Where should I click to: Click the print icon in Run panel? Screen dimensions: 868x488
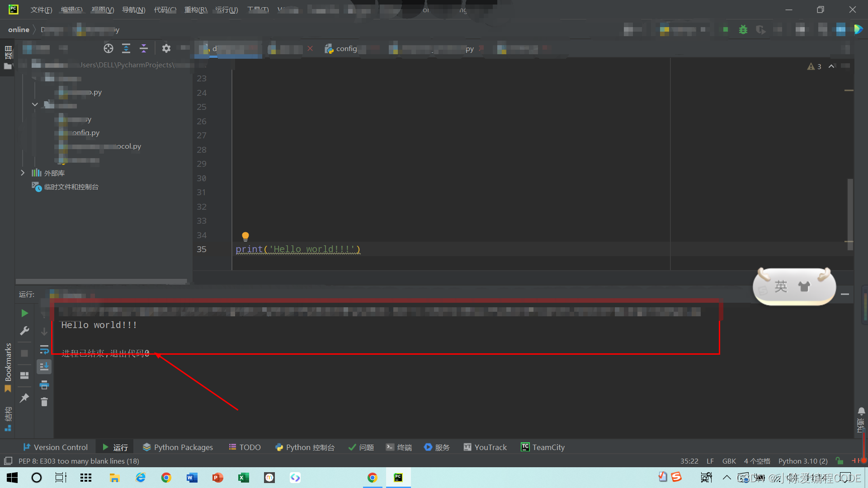44,385
